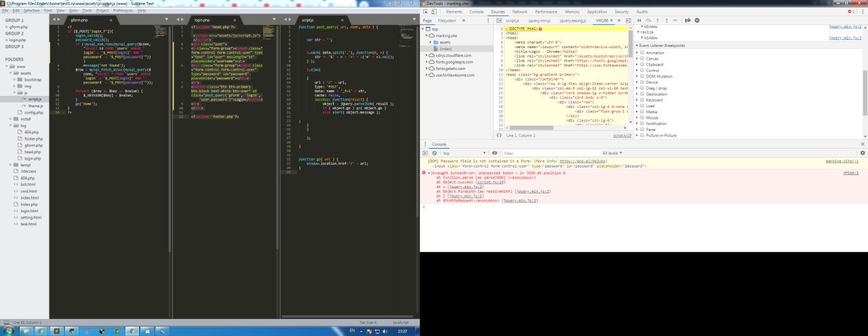Enable the Geolocation breakpoint checkbox
The height and width of the screenshot is (336, 868).
click(642, 94)
